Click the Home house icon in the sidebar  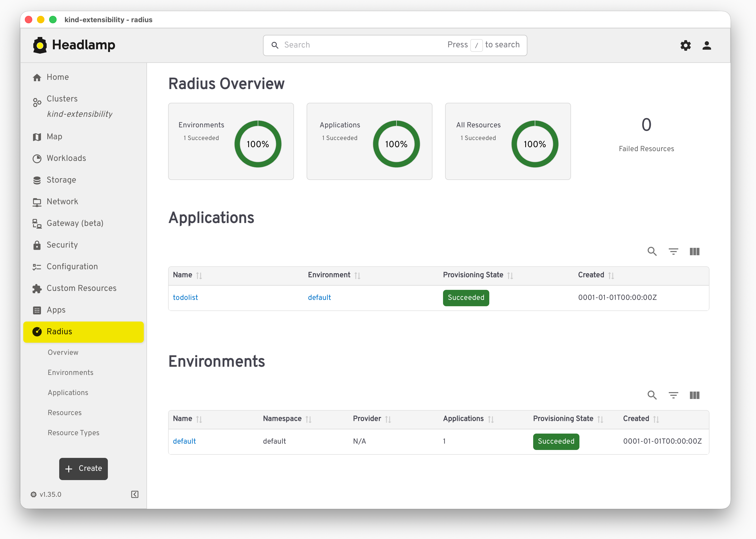37,77
